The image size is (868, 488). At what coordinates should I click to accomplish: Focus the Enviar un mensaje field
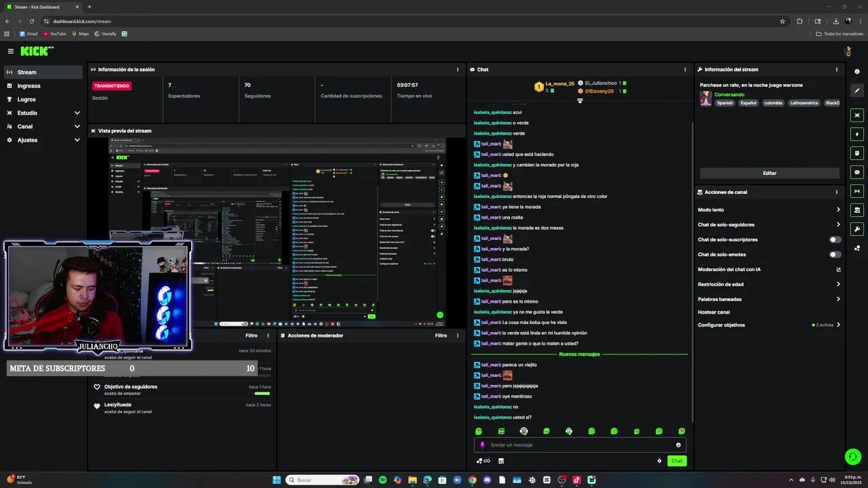pos(580,445)
